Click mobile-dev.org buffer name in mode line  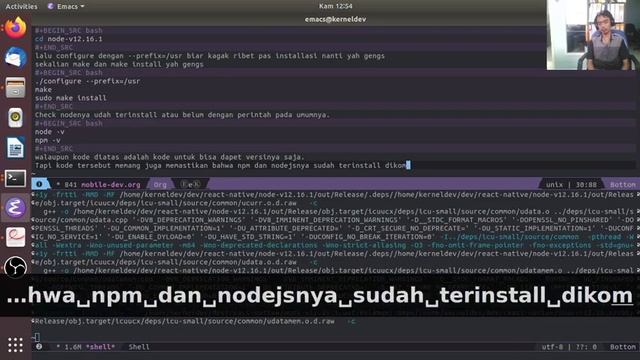(111, 184)
